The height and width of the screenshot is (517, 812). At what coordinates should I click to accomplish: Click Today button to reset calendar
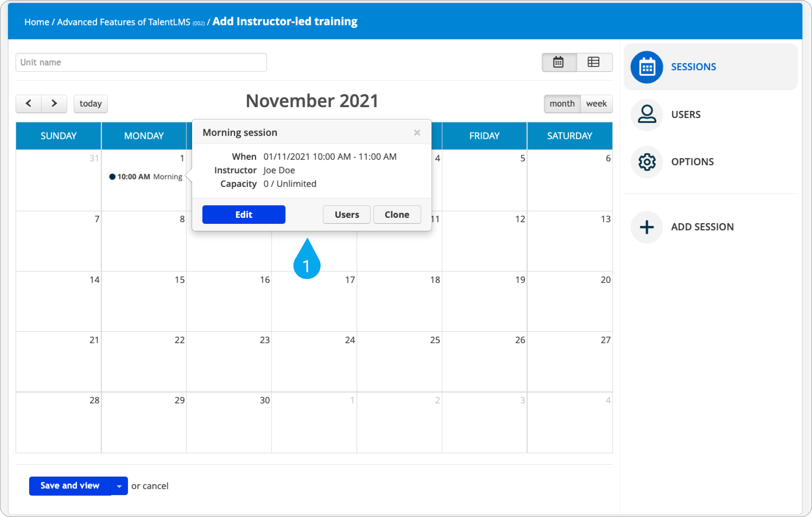[91, 104]
